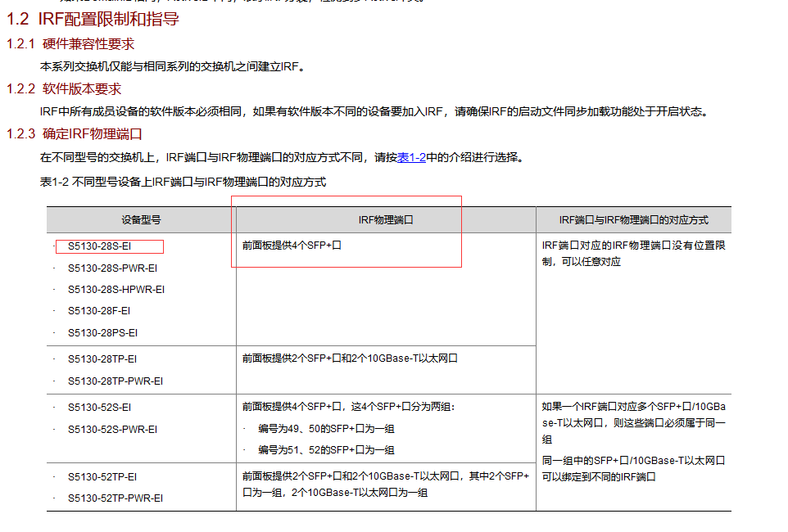
Task: Select model S5130-28TP-PWR-EI
Action: pyautogui.click(x=115, y=381)
